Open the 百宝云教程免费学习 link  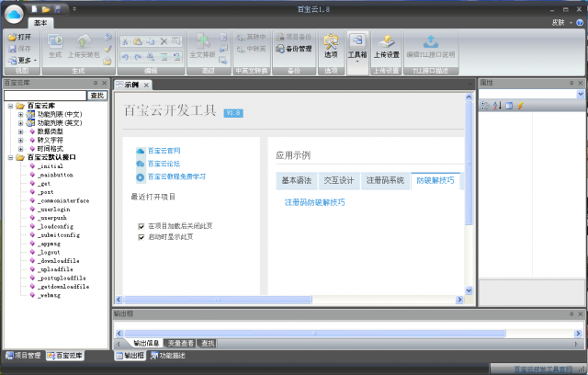[176, 176]
